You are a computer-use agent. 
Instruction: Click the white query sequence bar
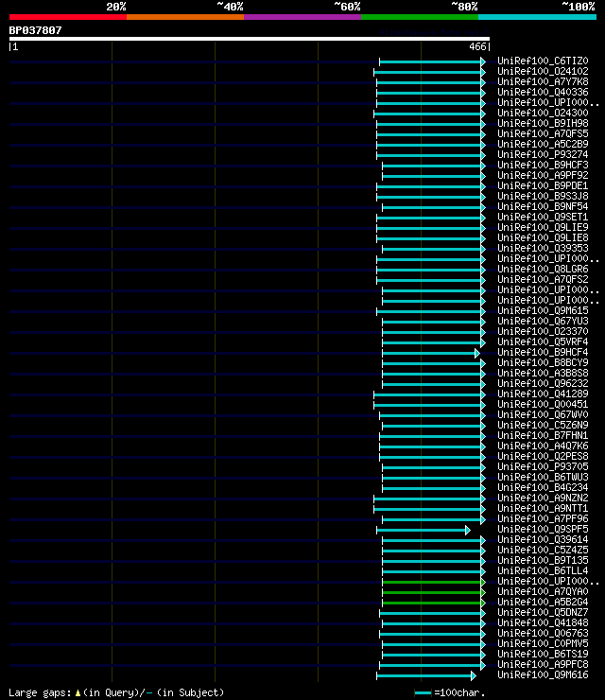coord(250,39)
